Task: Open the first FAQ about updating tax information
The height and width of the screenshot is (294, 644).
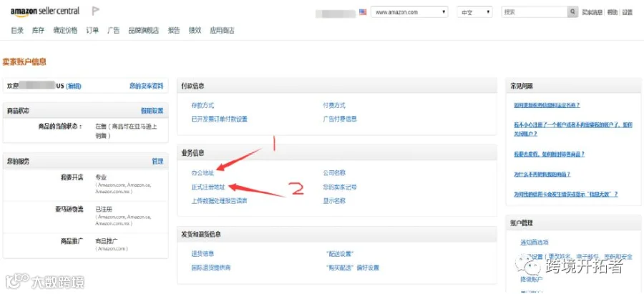Action: coord(547,105)
